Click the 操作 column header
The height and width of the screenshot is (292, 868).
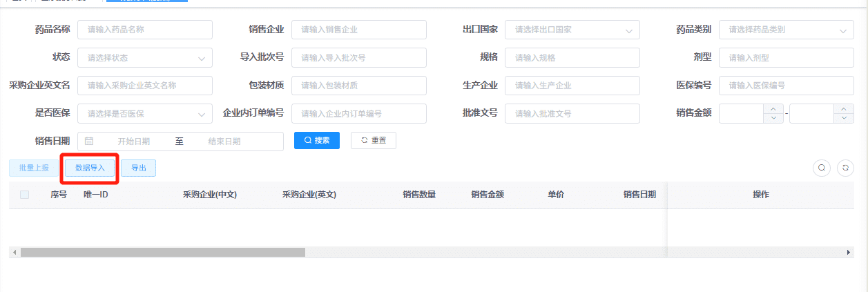(761, 195)
